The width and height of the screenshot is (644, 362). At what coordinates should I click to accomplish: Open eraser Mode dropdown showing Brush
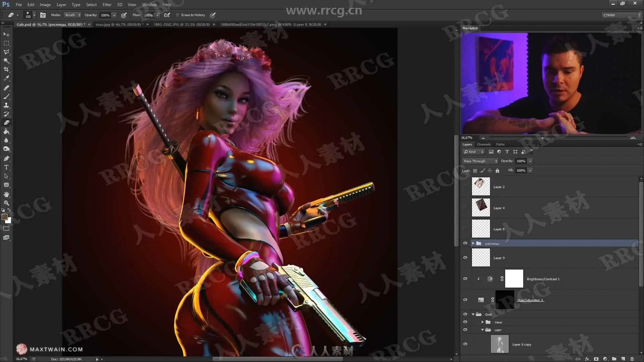point(72,15)
